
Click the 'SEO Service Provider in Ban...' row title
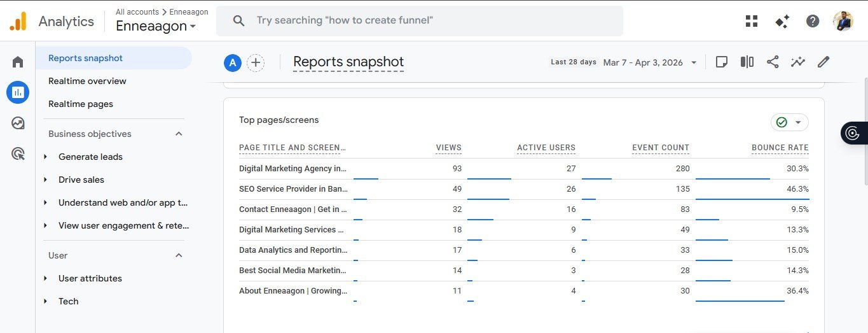click(x=294, y=189)
